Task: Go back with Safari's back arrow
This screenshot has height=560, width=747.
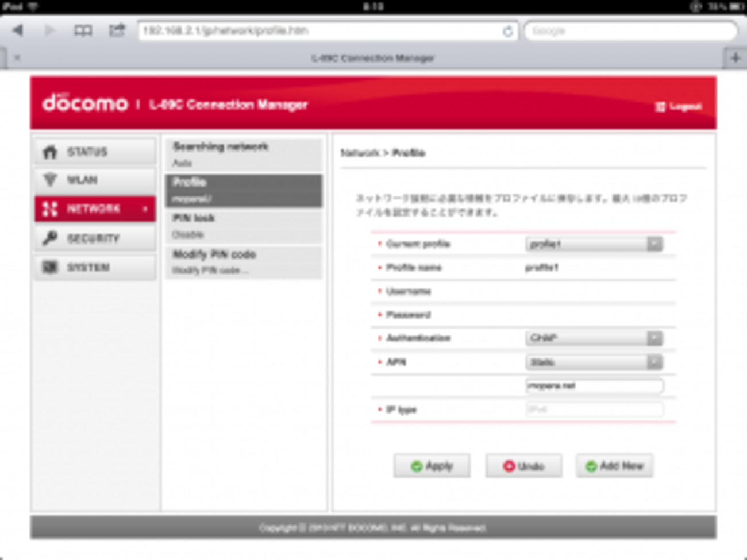Action: coord(18,30)
